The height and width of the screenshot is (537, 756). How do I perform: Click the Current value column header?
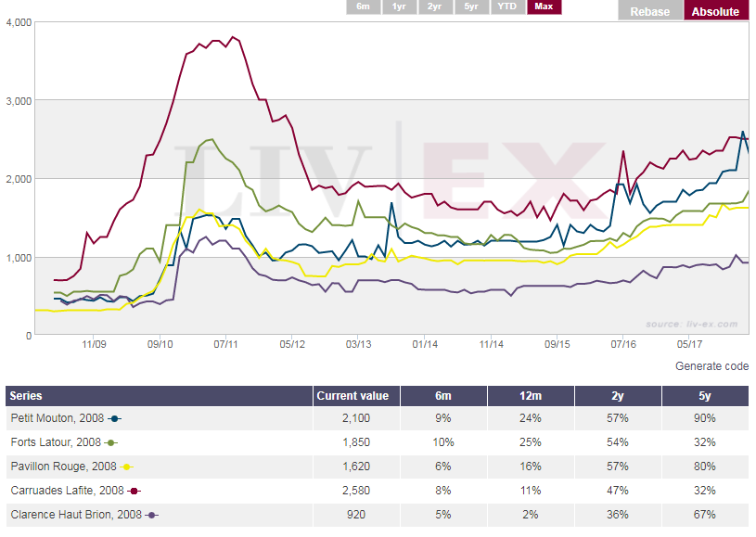coord(356,396)
